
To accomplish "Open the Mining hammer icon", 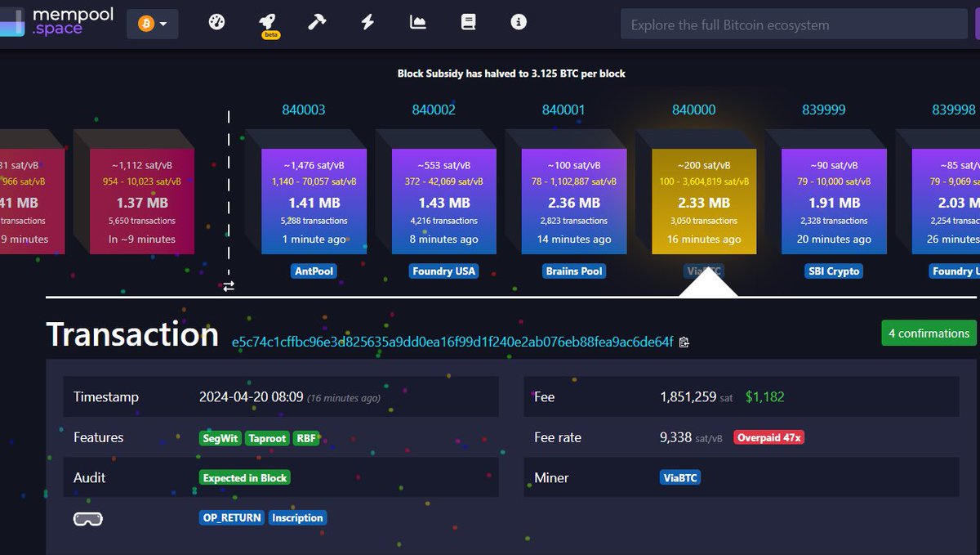I will 317,23.
